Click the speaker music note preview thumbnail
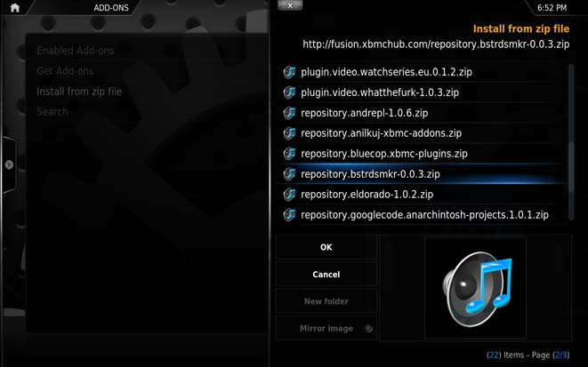This screenshot has width=588, height=367. 476,288
